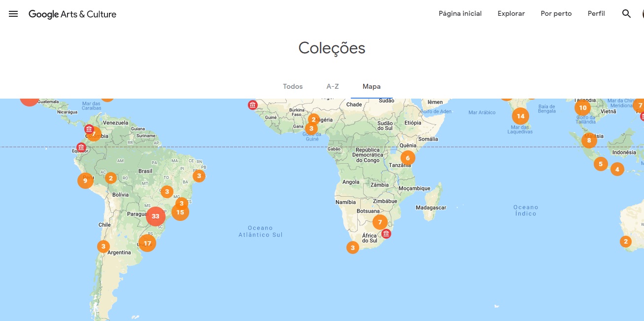The height and width of the screenshot is (321, 644).
Task: Click the Oceano Índico label
Action: (x=526, y=211)
